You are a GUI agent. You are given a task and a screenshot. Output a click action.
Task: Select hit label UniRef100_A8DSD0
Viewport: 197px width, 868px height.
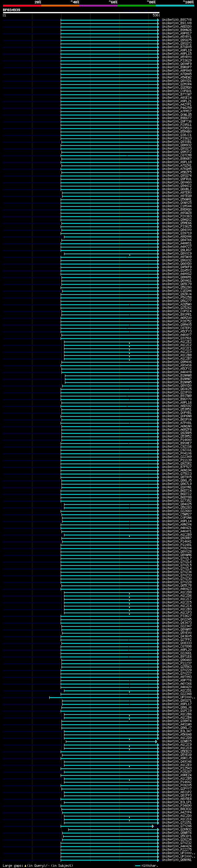pyautogui.click(x=177, y=26)
